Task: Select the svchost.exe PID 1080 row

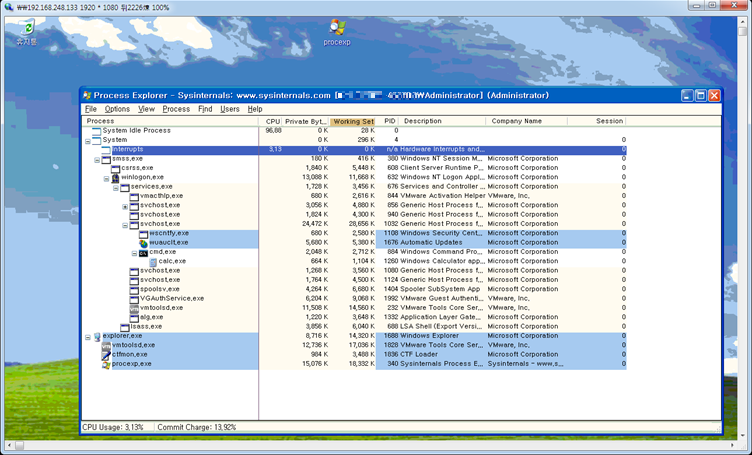Action: pos(355,271)
